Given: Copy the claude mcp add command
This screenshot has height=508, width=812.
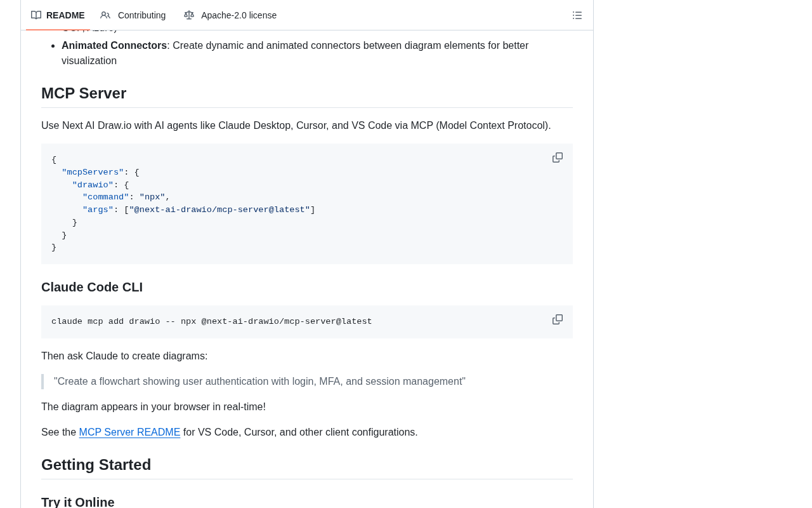Looking at the screenshot, I should point(558,319).
